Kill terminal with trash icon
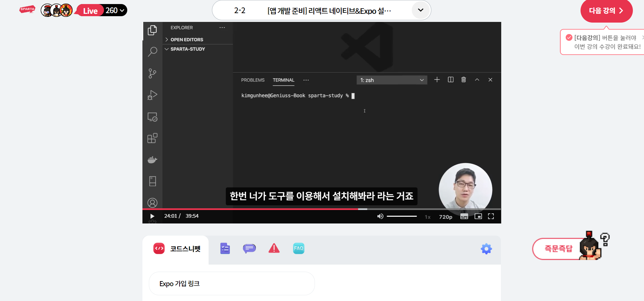Image resolution: width=644 pixels, height=301 pixels. point(464,80)
